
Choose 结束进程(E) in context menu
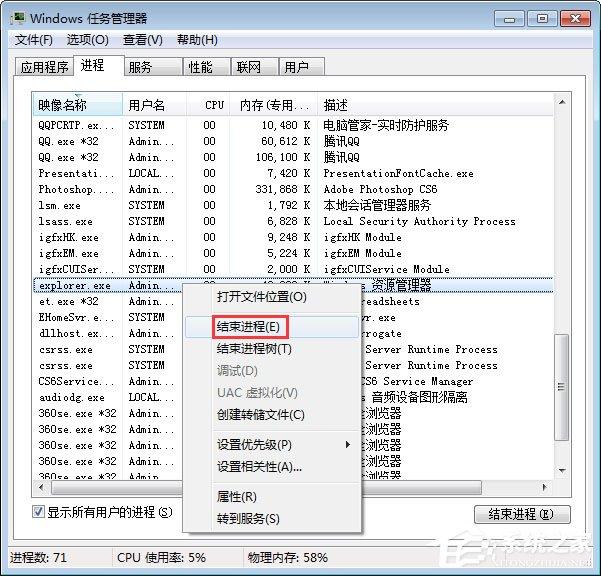272,327
